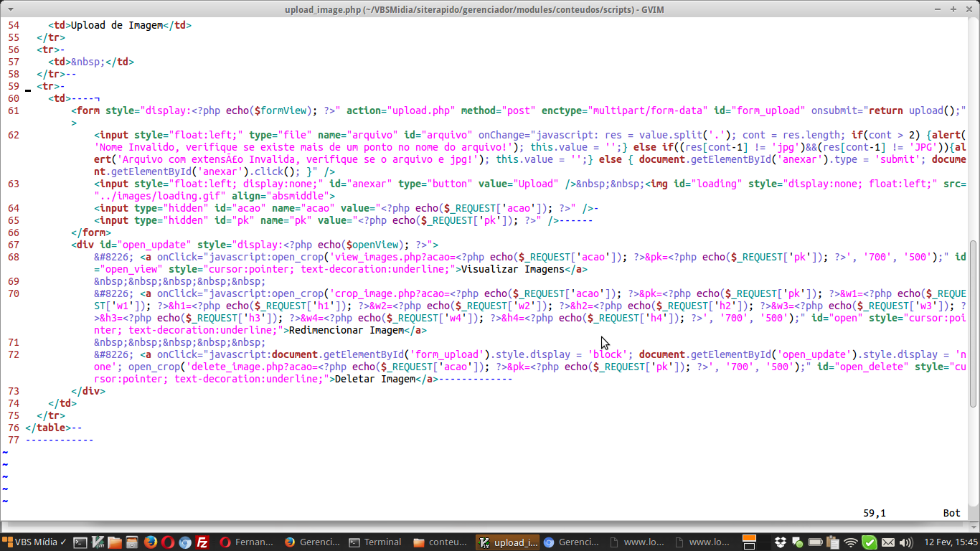
Task: Click line number 77 in the gutter
Action: (14, 441)
